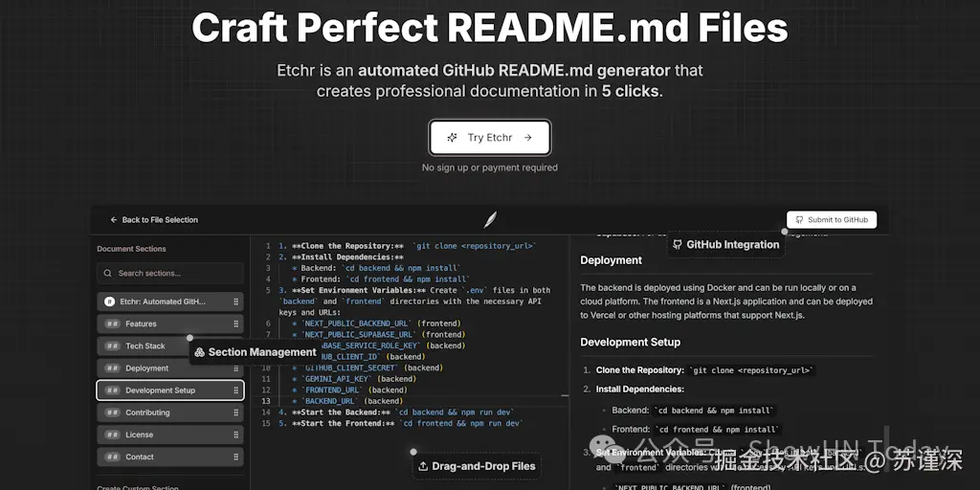Focus the Search sections field
Screen dimensions: 980x490
pyautogui.click(x=170, y=273)
